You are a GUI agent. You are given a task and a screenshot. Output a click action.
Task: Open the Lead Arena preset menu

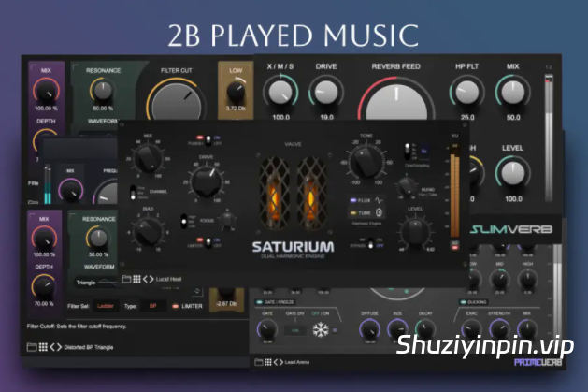pos(297,362)
